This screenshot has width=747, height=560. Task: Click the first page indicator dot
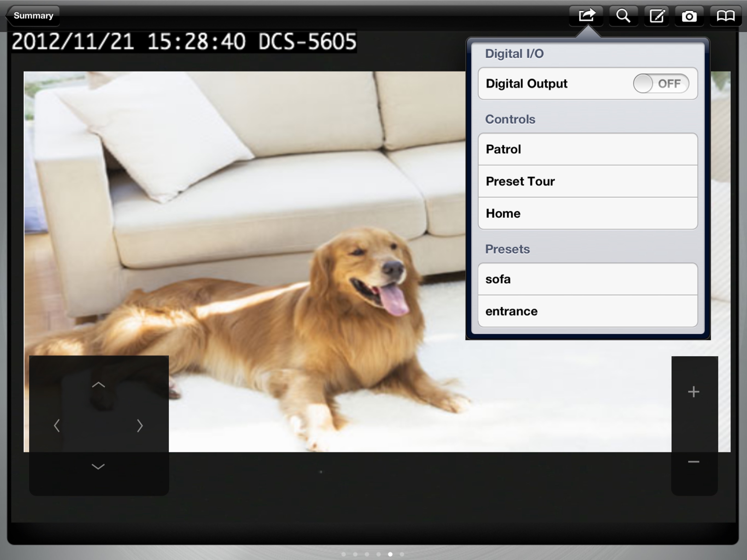(x=343, y=554)
